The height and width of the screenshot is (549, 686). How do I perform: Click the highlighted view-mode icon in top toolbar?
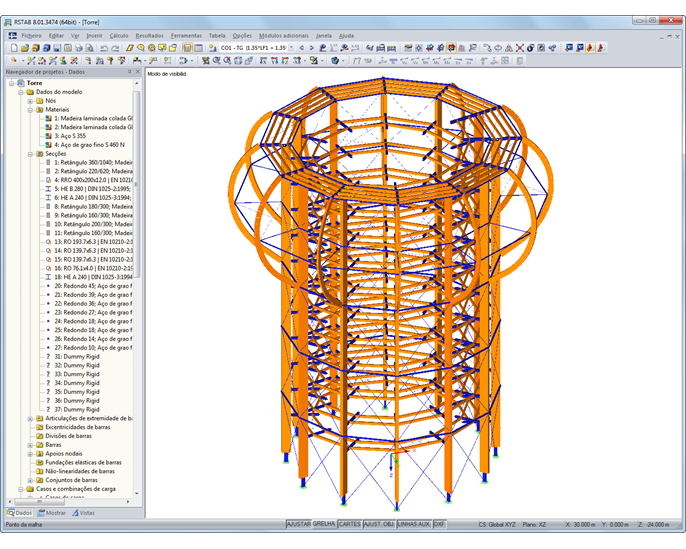[452, 48]
